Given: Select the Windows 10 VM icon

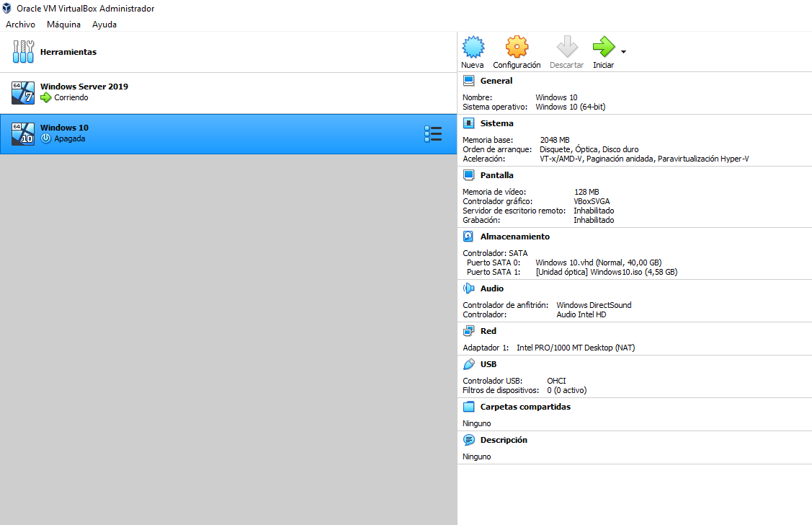Looking at the screenshot, I should tap(23, 133).
